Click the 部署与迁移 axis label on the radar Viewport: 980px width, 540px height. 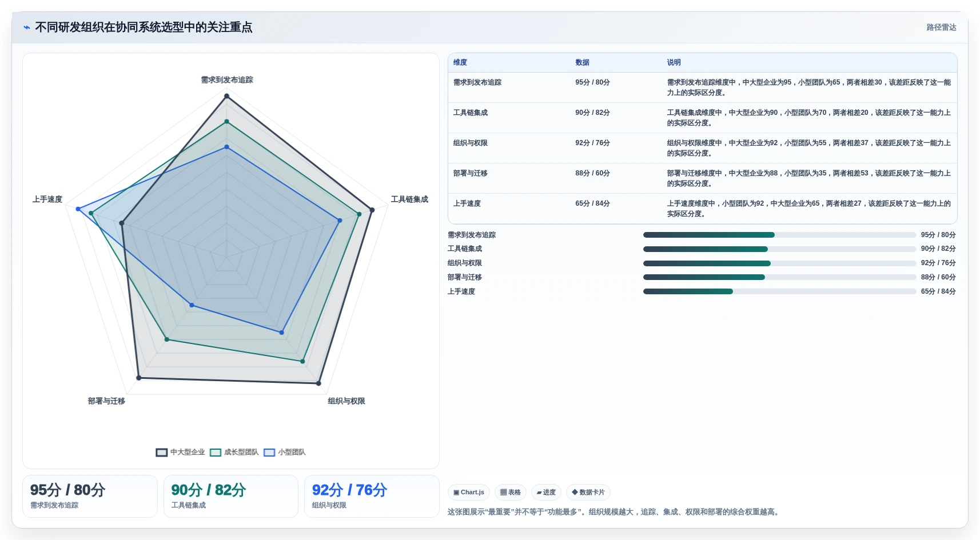106,401
